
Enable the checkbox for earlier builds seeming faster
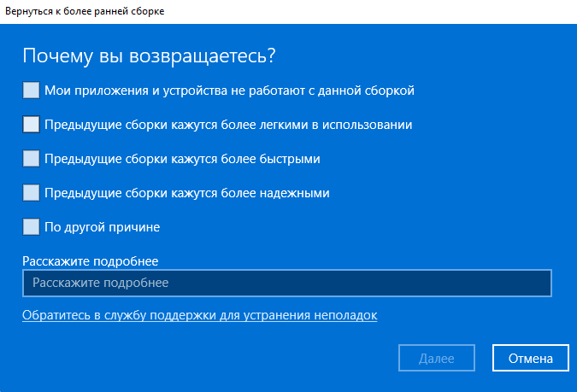(x=32, y=158)
